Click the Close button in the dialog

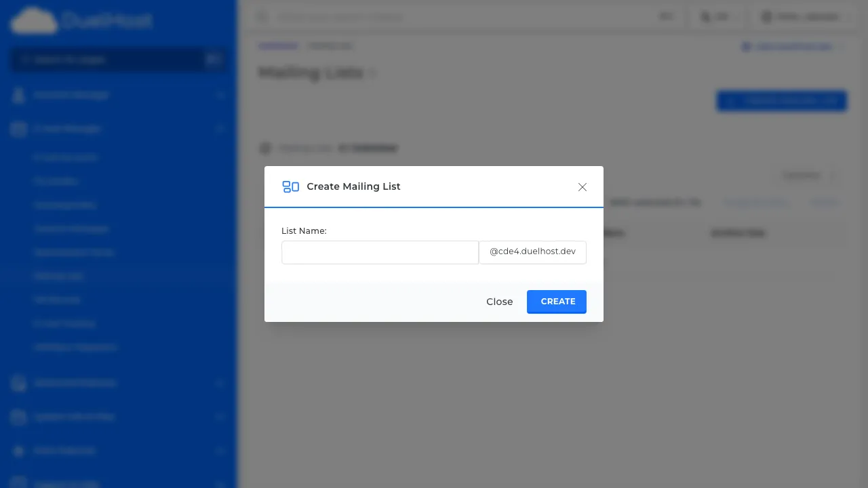coord(500,302)
